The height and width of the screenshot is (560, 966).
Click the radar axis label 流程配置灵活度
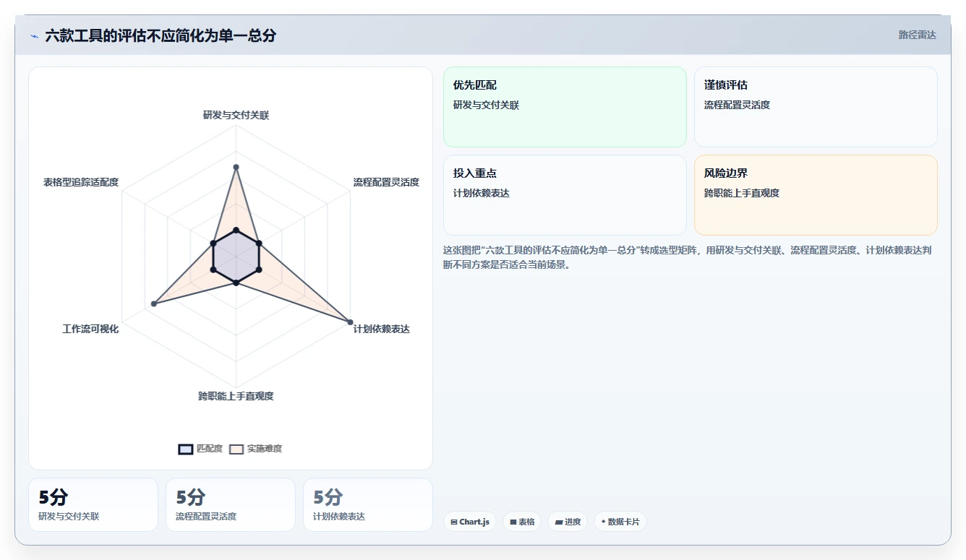pyautogui.click(x=386, y=182)
